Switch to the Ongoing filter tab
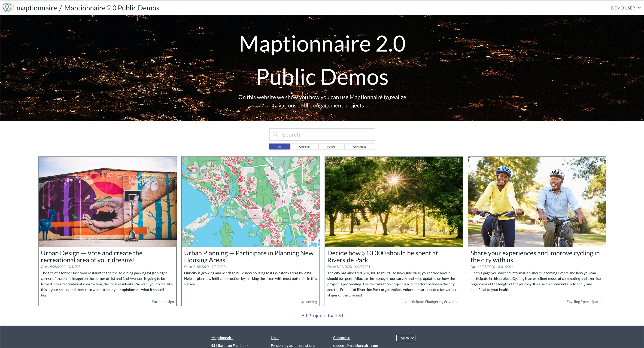Image resolution: width=644 pixels, height=348 pixels. pyautogui.click(x=304, y=147)
